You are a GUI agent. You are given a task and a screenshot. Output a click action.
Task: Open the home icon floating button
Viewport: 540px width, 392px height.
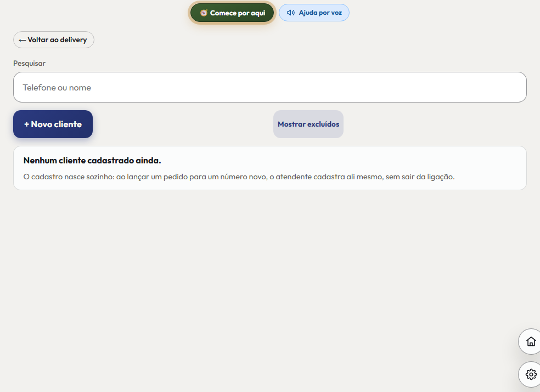(531, 342)
